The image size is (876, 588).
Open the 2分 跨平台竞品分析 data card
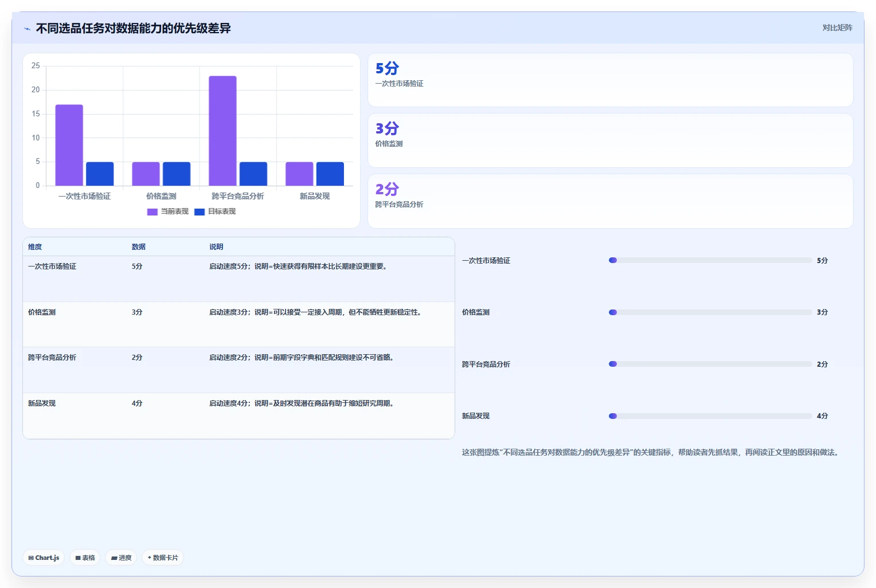click(x=611, y=201)
